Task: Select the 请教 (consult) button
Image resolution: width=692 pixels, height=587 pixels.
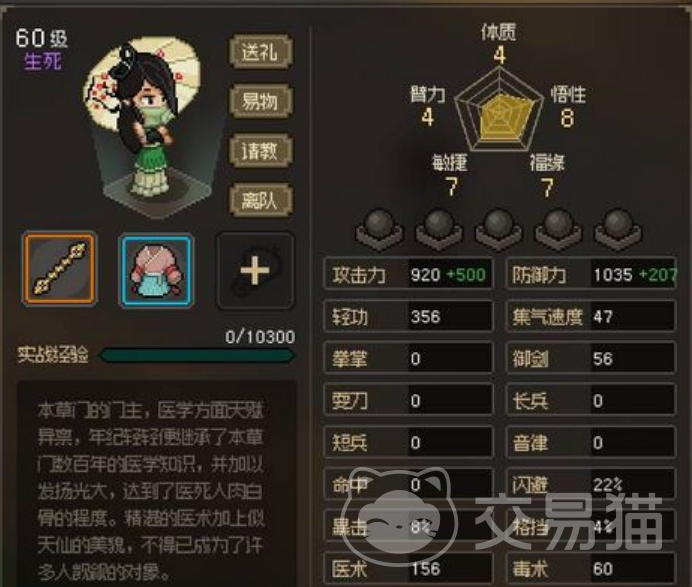Action: pyautogui.click(x=260, y=151)
